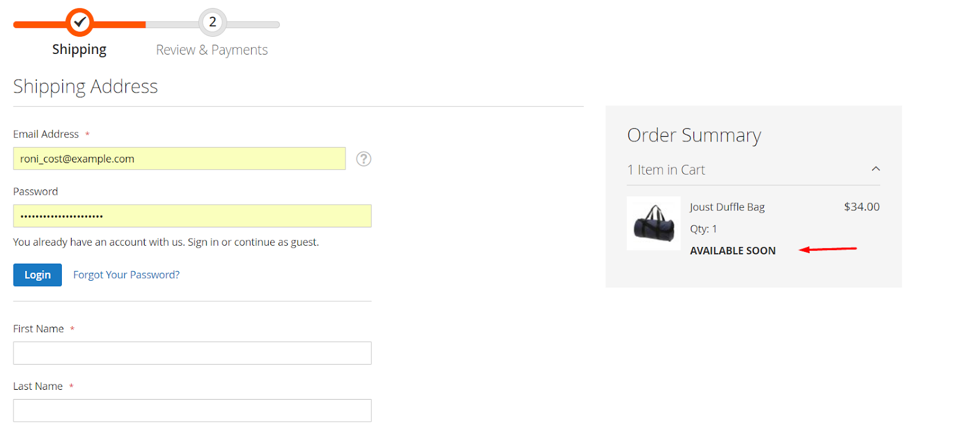This screenshot has height=426, width=980.
Task: Focus the Email Address field
Action: pos(179,159)
